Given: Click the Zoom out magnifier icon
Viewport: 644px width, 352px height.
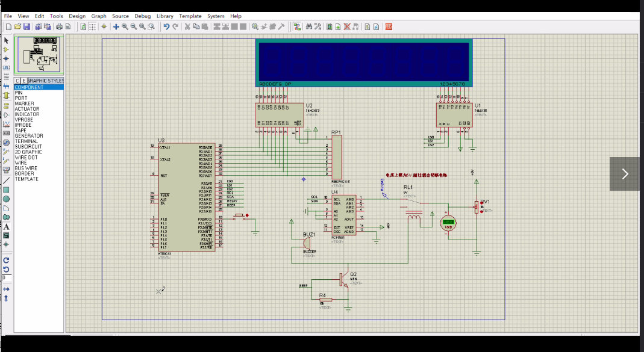Looking at the screenshot, I should [134, 26].
